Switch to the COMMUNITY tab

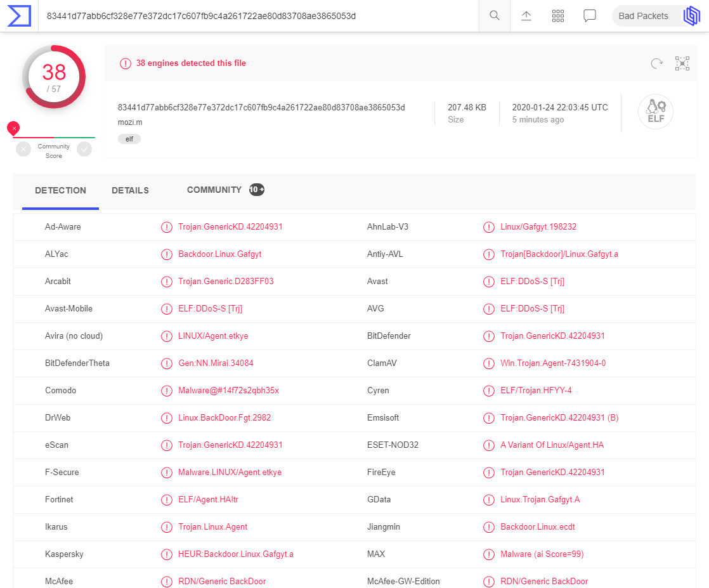click(x=214, y=190)
